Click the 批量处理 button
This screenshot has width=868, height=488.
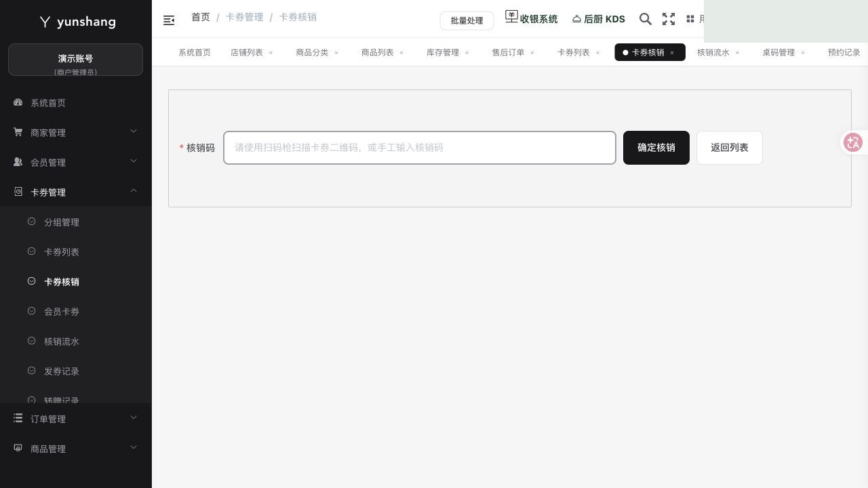(x=467, y=20)
